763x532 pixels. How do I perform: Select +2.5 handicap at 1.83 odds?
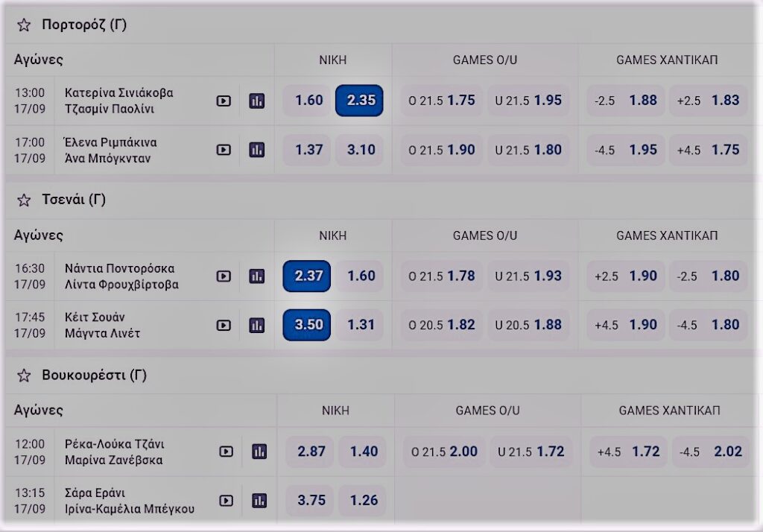707,101
